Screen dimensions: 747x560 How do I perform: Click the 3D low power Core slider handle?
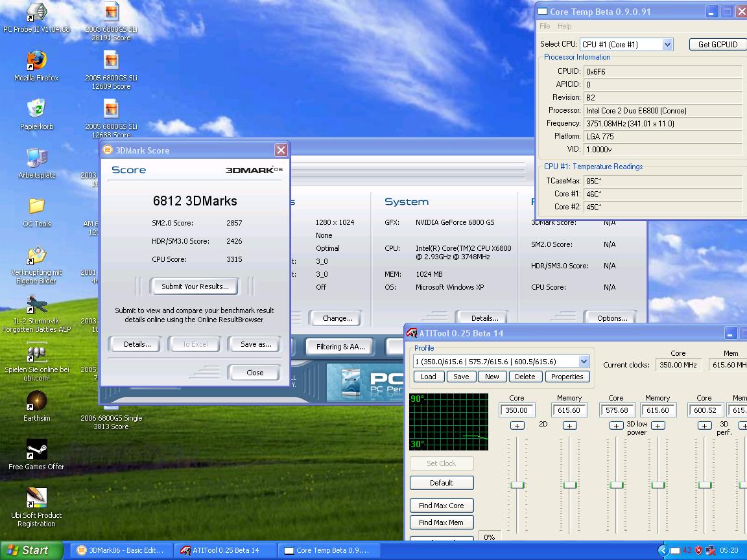point(617,485)
